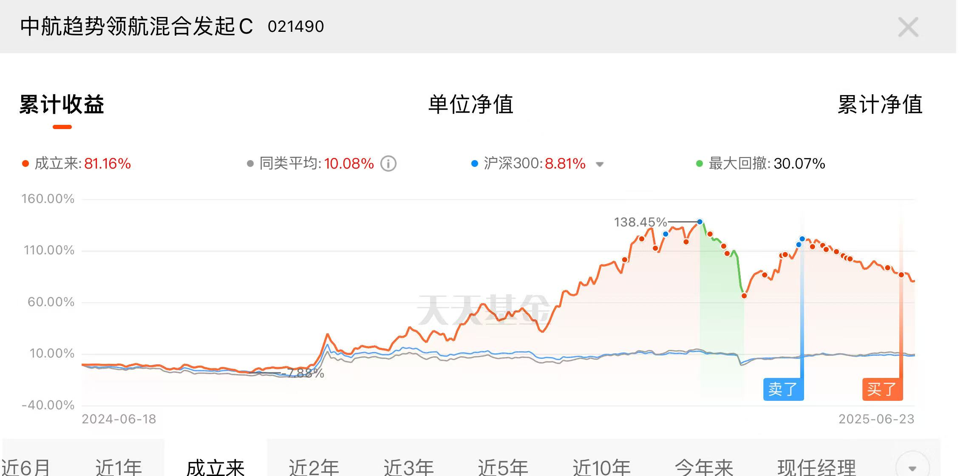This screenshot has width=980, height=476.
Task: Toggle 最大回撤 green legend dot
Action: point(699,164)
